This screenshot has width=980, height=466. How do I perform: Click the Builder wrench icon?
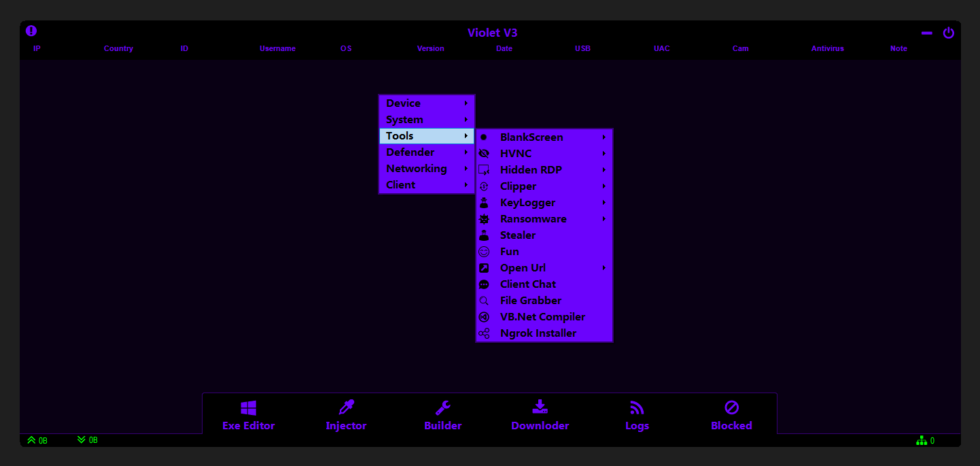[443, 407]
